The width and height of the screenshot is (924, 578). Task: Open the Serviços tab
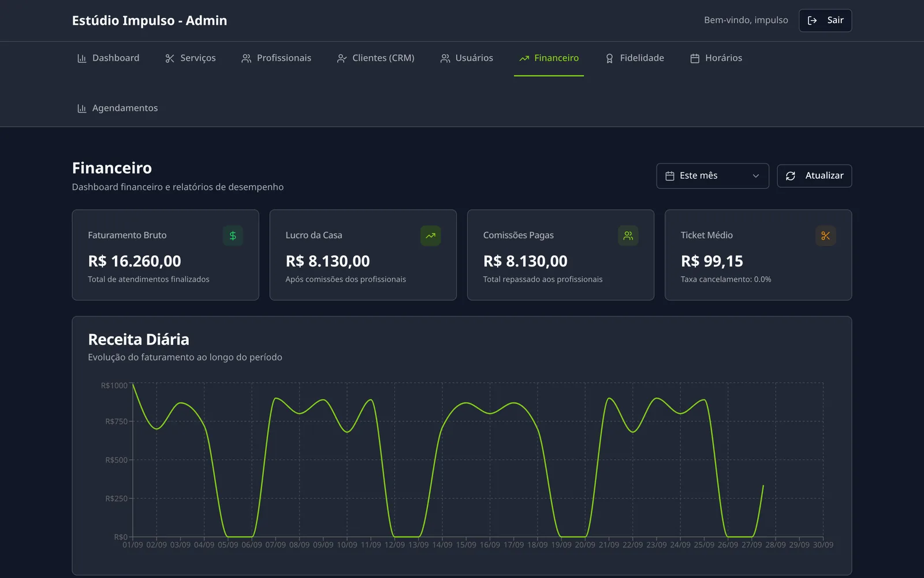[x=191, y=58]
